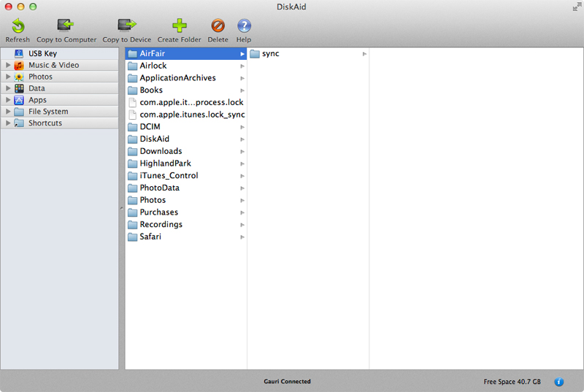Click the Recordings folder icon

pos(132,225)
